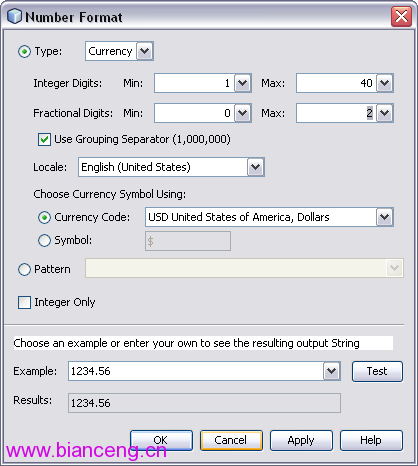The height and width of the screenshot is (466, 418).
Task: Click the Test button
Action: [x=377, y=371]
